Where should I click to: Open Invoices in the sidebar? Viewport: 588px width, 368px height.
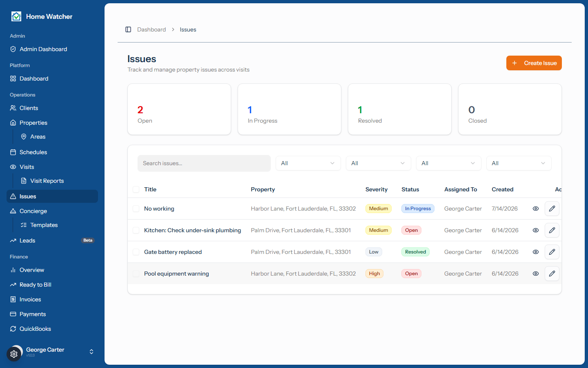(52, 299)
